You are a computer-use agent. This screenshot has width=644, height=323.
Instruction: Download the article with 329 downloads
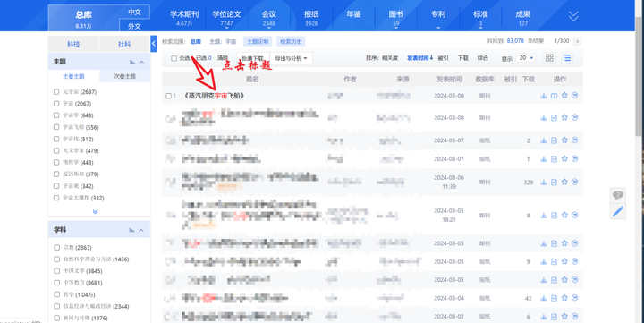point(544,182)
